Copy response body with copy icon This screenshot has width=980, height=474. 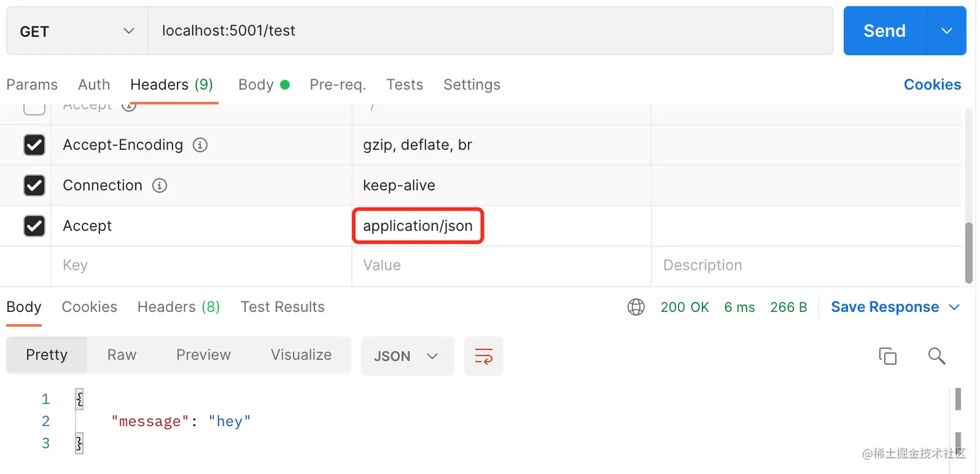point(887,356)
